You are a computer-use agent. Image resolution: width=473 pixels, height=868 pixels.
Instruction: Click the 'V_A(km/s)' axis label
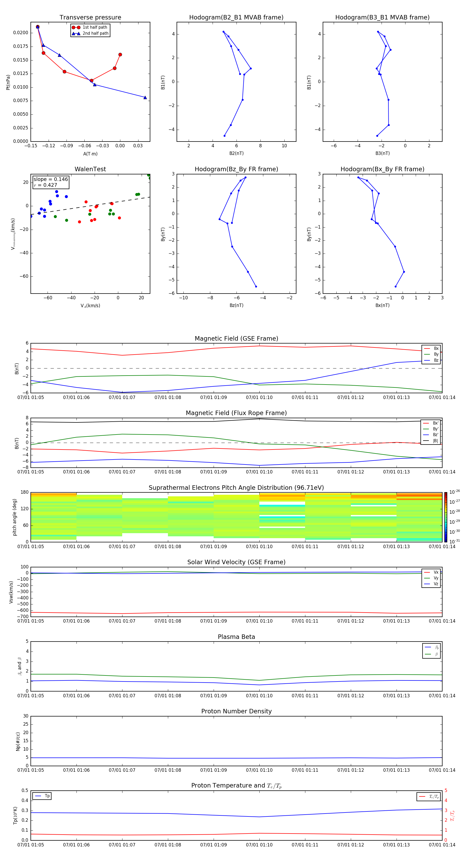pyautogui.click(x=90, y=306)
